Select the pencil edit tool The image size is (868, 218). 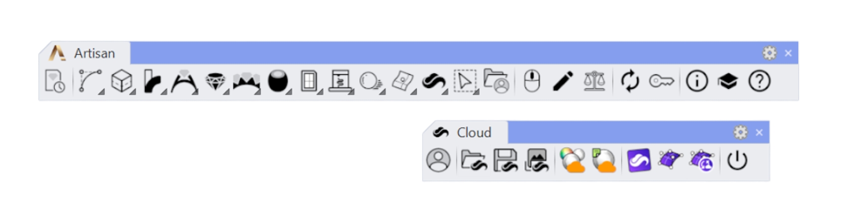point(563,81)
